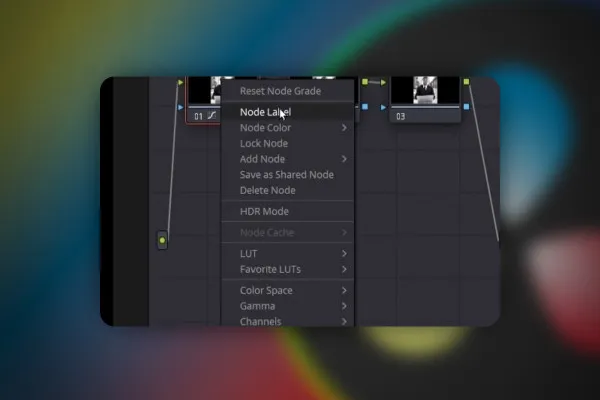
Task: Select Reset Node Grade from context menu
Action: click(x=288, y=91)
